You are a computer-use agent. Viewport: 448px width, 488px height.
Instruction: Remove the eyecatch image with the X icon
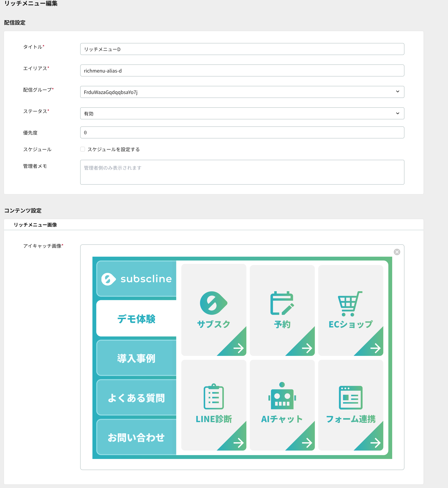click(397, 252)
